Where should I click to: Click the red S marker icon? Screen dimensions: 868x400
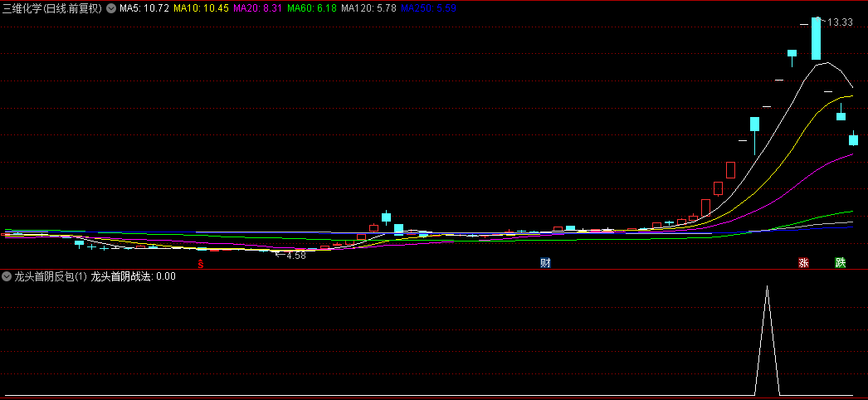(x=201, y=264)
